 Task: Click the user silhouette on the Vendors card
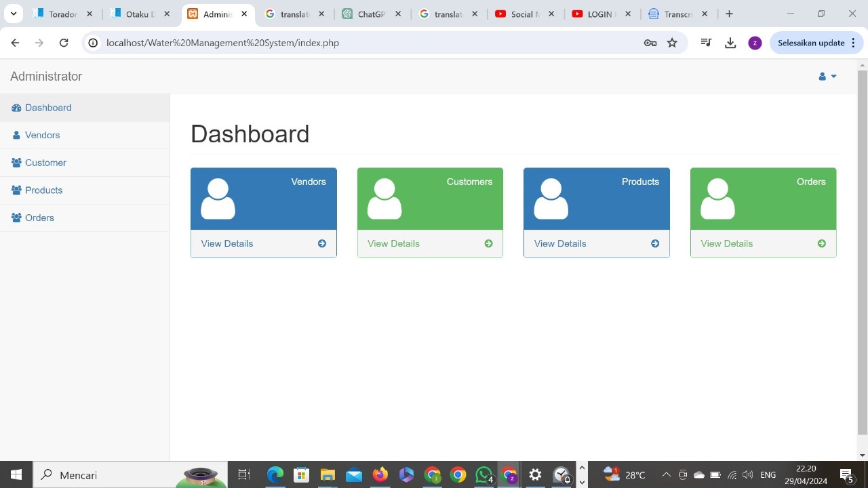pyautogui.click(x=218, y=198)
